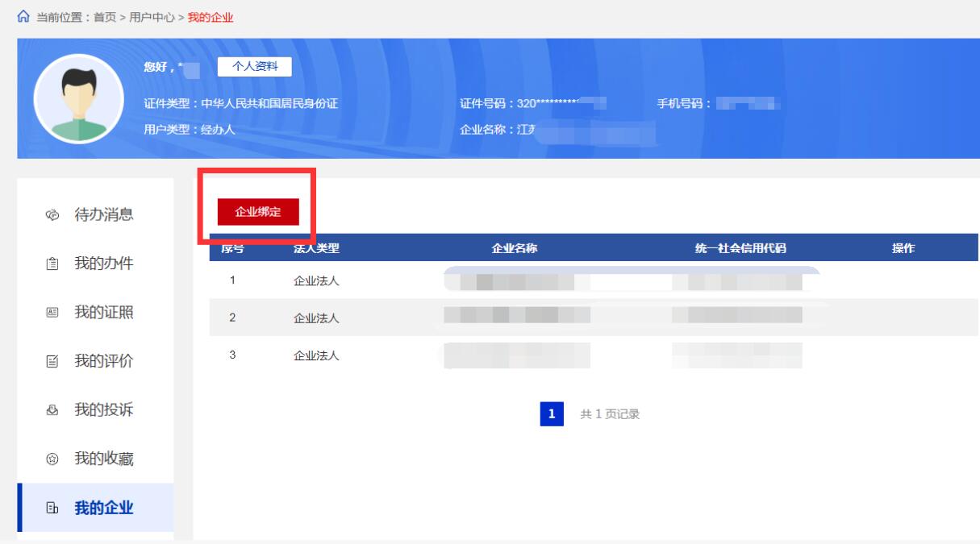Click the 企业名称 column header
This screenshot has width=980, height=544.
coord(515,248)
